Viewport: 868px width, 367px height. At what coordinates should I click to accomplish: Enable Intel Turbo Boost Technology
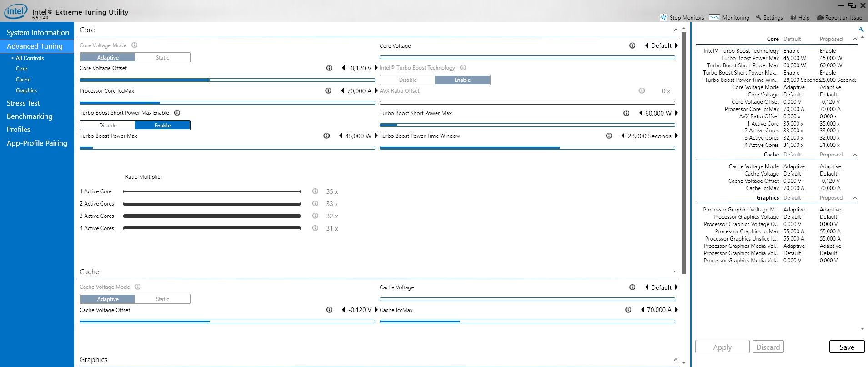[462, 80]
